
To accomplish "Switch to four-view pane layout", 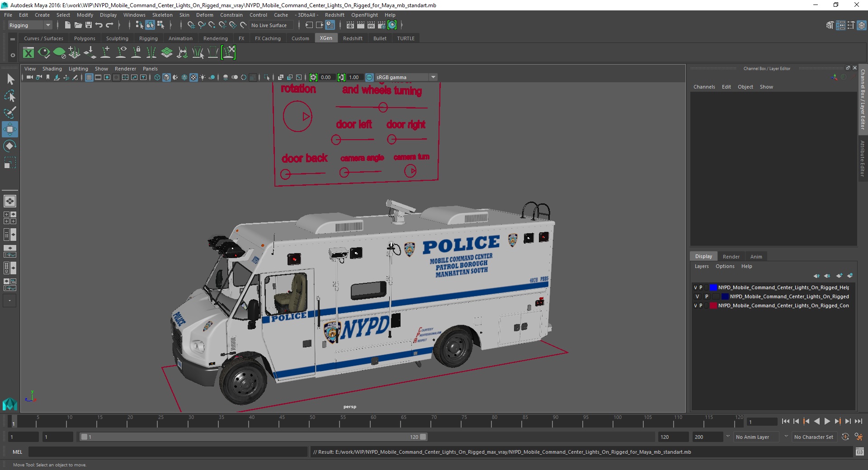I will click(x=10, y=218).
